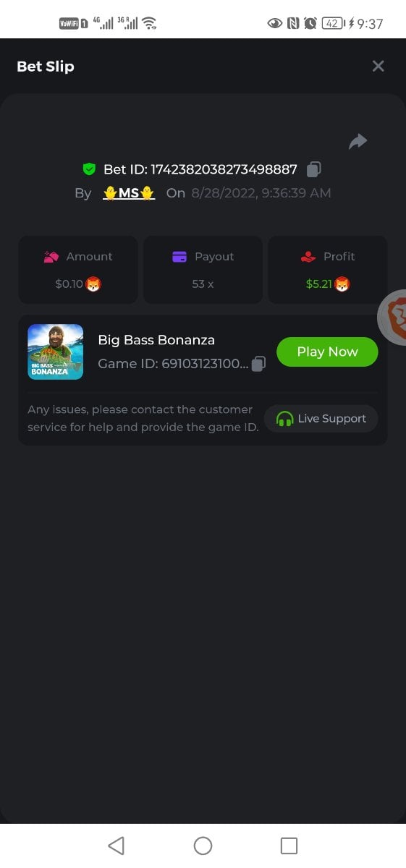
Task: Tap the Android back navigation button
Action: click(116, 846)
